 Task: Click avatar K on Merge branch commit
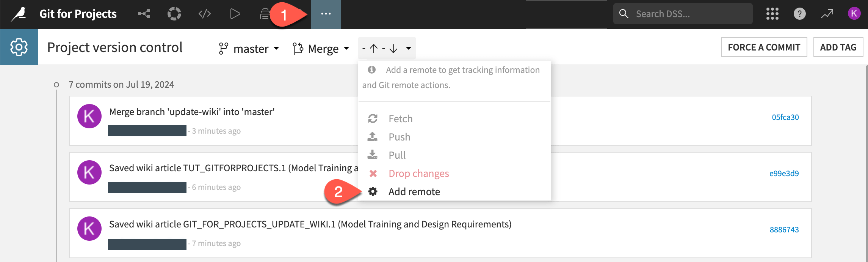click(x=89, y=116)
